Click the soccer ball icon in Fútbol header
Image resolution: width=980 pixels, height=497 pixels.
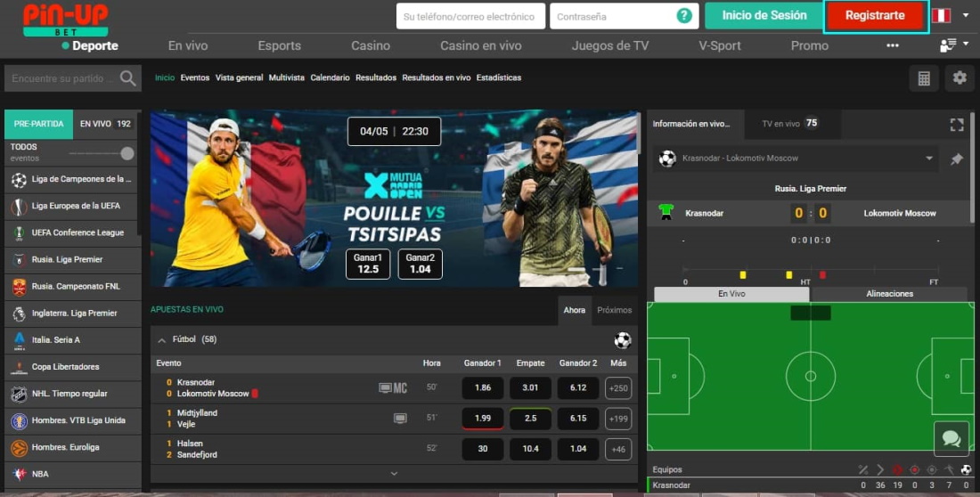tap(623, 340)
